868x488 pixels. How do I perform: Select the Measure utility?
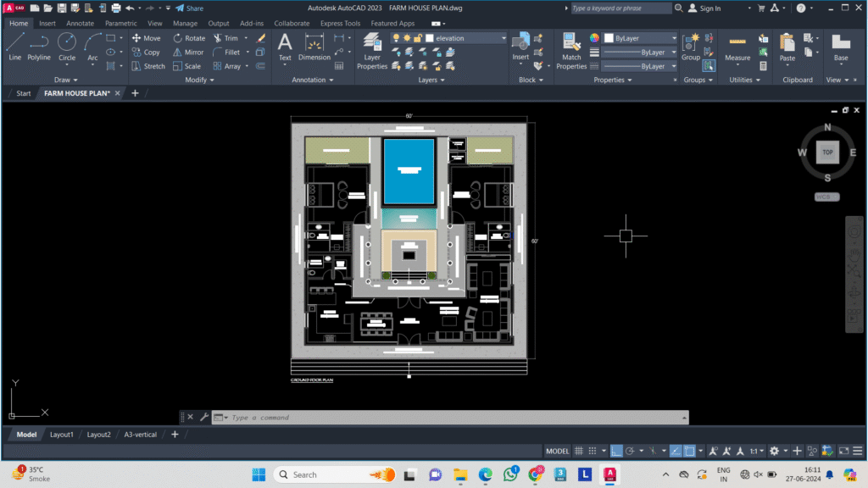pyautogui.click(x=737, y=48)
